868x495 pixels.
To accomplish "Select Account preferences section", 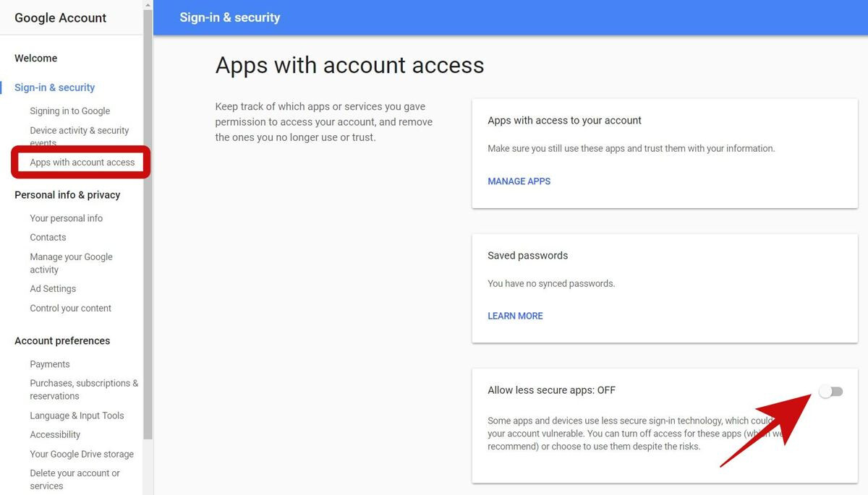I will pyautogui.click(x=62, y=341).
